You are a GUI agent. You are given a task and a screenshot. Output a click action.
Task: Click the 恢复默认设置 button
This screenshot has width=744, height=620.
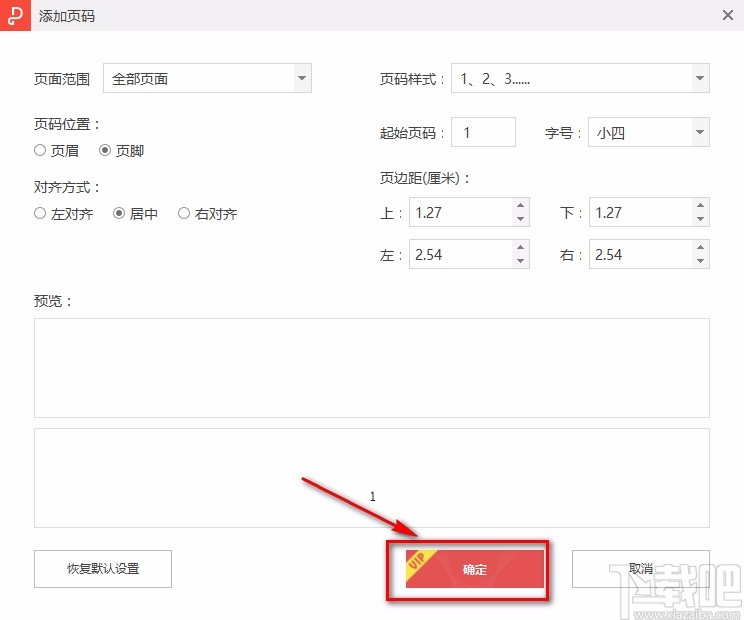click(103, 569)
